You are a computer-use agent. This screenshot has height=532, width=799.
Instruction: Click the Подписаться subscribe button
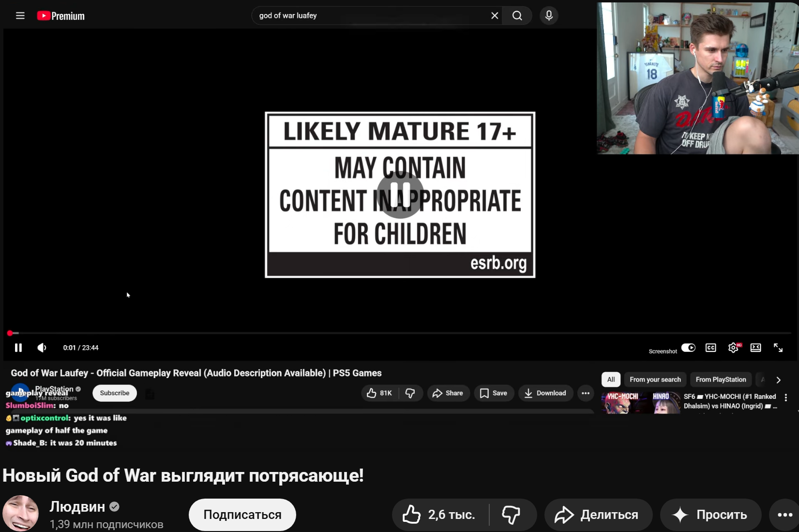[x=242, y=515]
